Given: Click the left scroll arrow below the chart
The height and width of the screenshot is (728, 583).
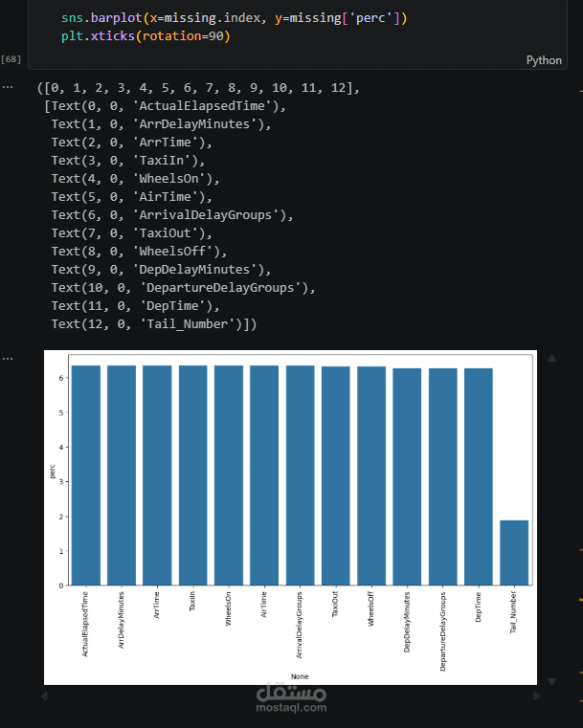Looking at the screenshot, I should [44, 695].
